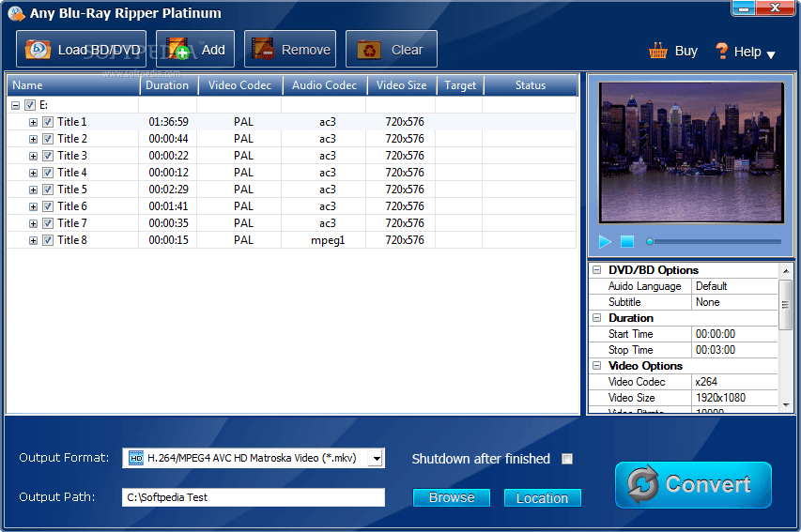The image size is (801, 532).
Task: Collapse the E: drive tree node
Action: [x=15, y=105]
